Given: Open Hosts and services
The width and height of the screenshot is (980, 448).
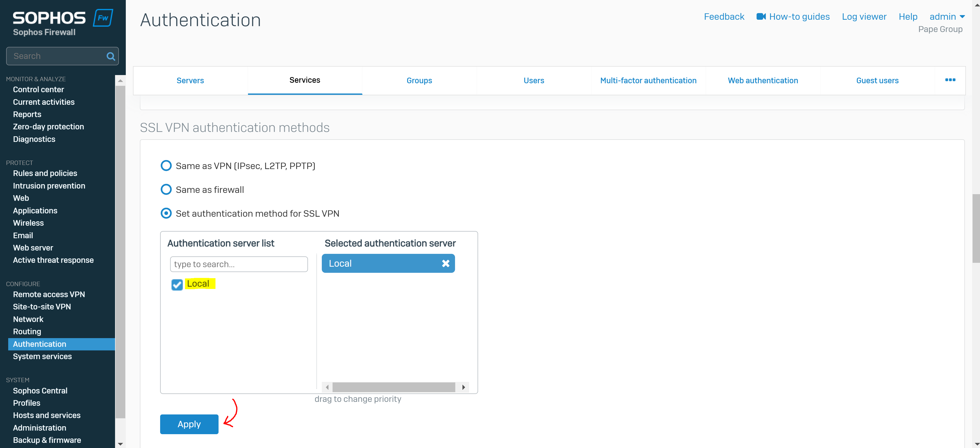Looking at the screenshot, I should pos(46,415).
